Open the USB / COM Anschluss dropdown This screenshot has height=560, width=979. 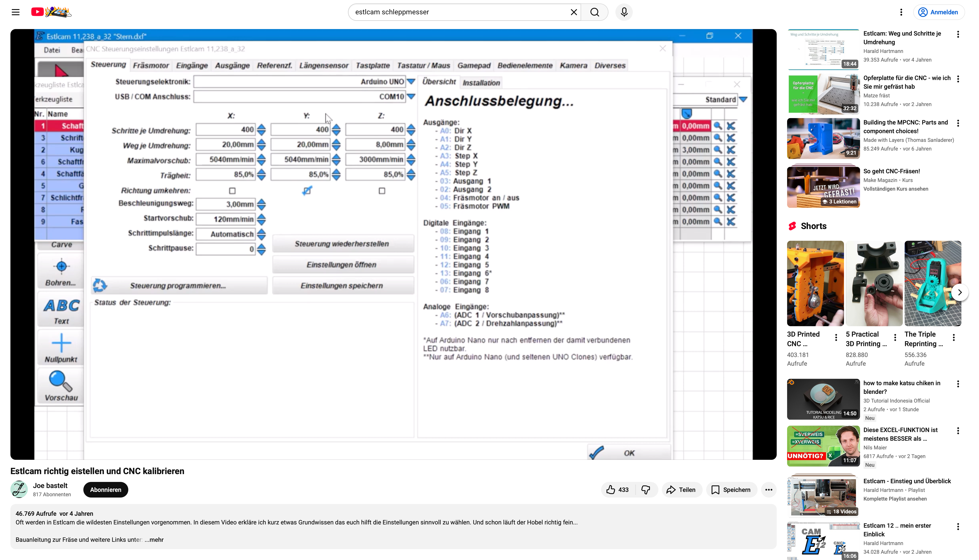pyautogui.click(x=411, y=97)
